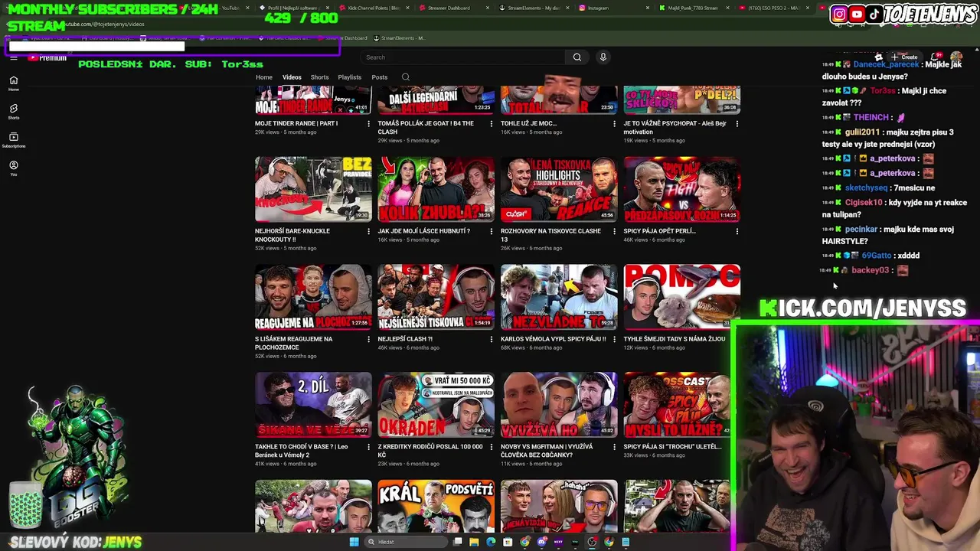Viewport: 980px width, 551px height.
Task: Open the Spicy Pája fight thumbnail
Action: coord(682,190)
